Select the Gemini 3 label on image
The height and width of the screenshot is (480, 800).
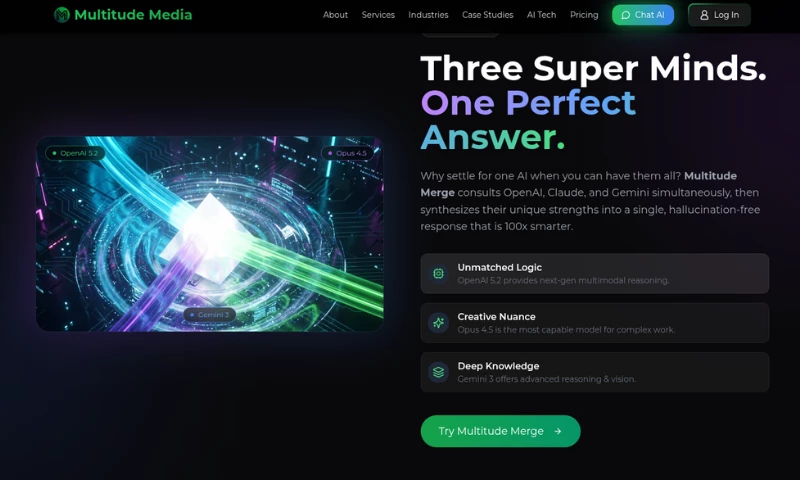210,315
